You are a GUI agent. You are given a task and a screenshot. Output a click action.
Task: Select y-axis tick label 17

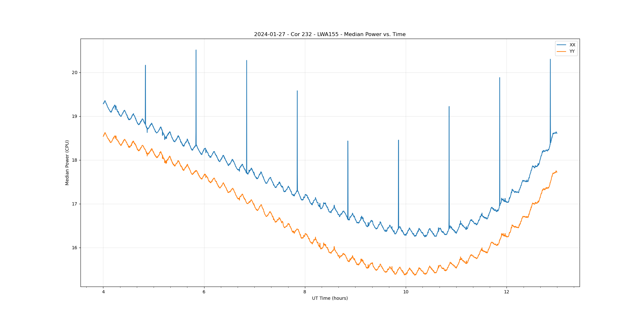coord(75,204)
